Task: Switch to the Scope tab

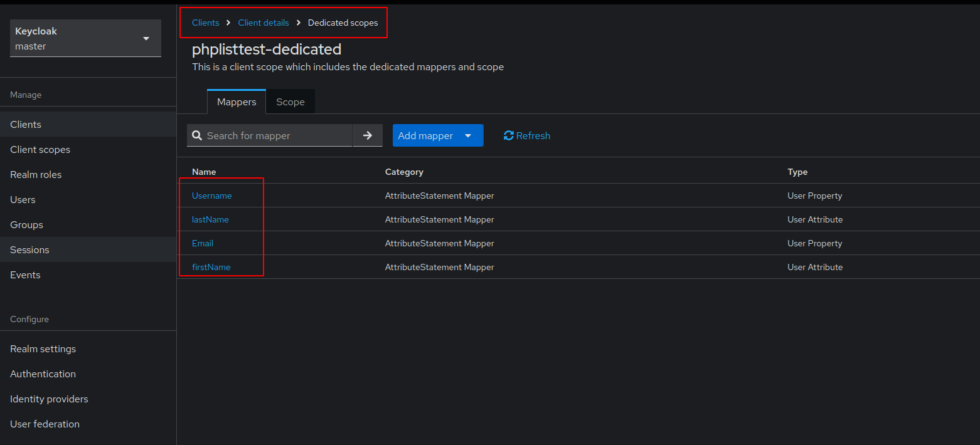Action: click(290, 102)
